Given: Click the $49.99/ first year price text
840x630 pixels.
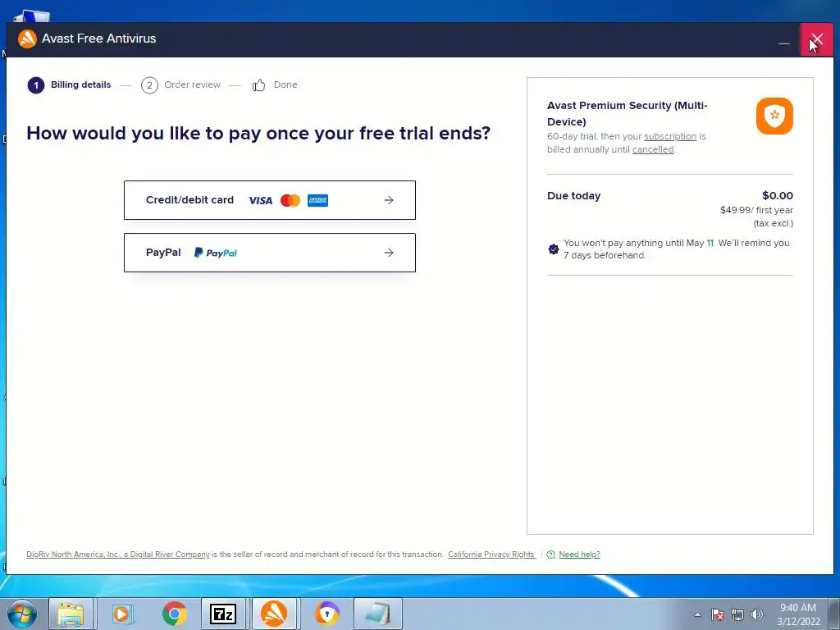Looking at the screenshot, I should pyautogui.click(x=756, y=210).
